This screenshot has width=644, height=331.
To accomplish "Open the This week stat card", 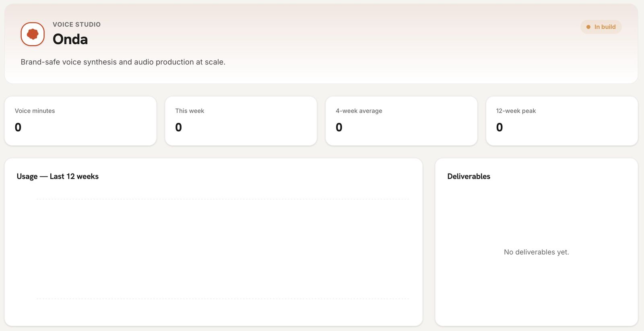I will [x=241, y=121].
